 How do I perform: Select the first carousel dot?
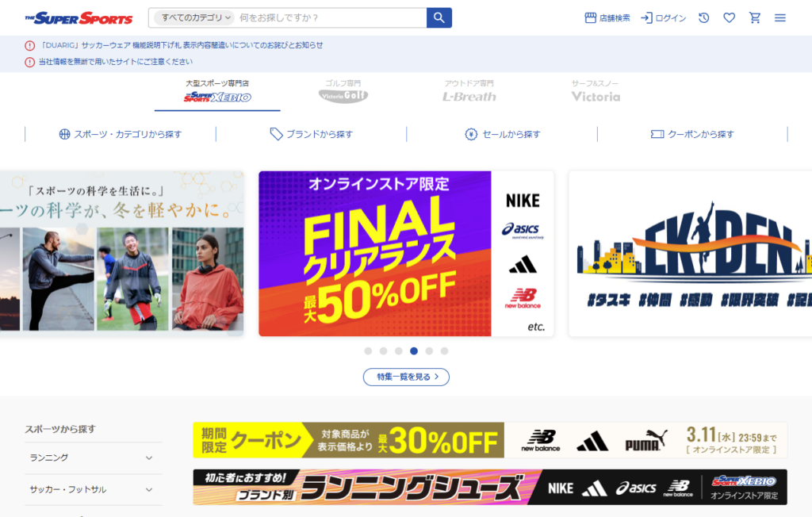[368, 350]
